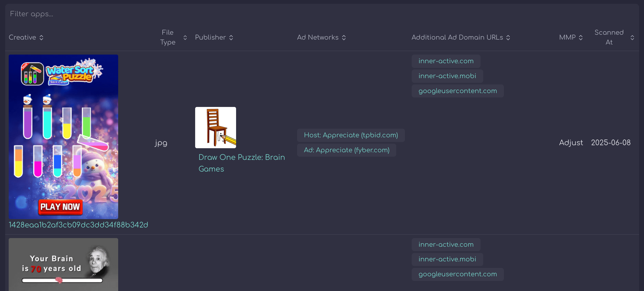Sort rows by Scanned At arrows

coord(632,37)
